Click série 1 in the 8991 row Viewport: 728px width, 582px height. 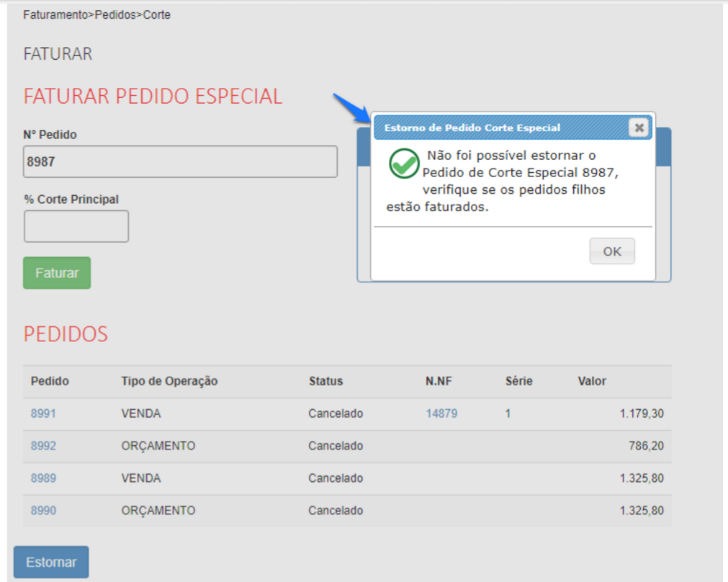(x=508, y=413)
